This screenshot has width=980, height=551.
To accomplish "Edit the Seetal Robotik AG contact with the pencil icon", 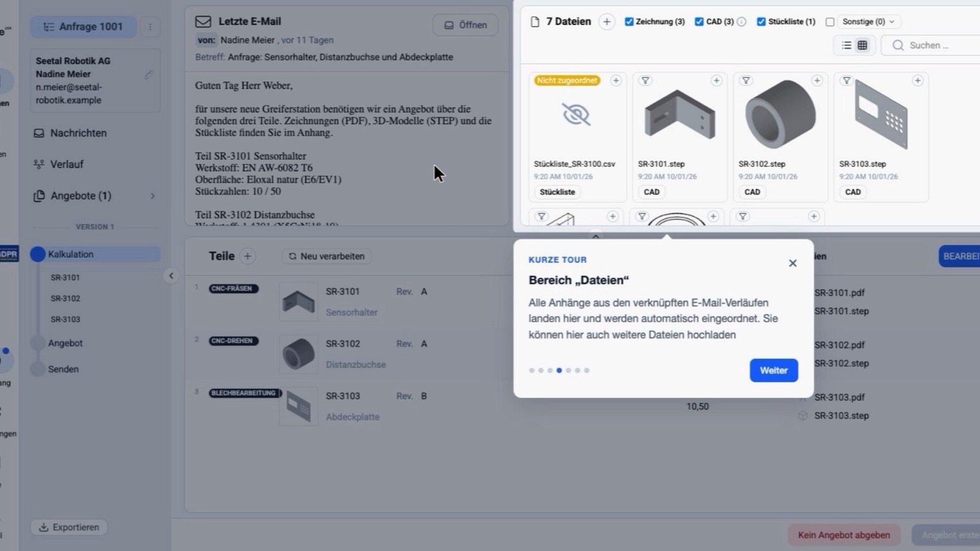I will pyautogui.click(x=148, y=75).
